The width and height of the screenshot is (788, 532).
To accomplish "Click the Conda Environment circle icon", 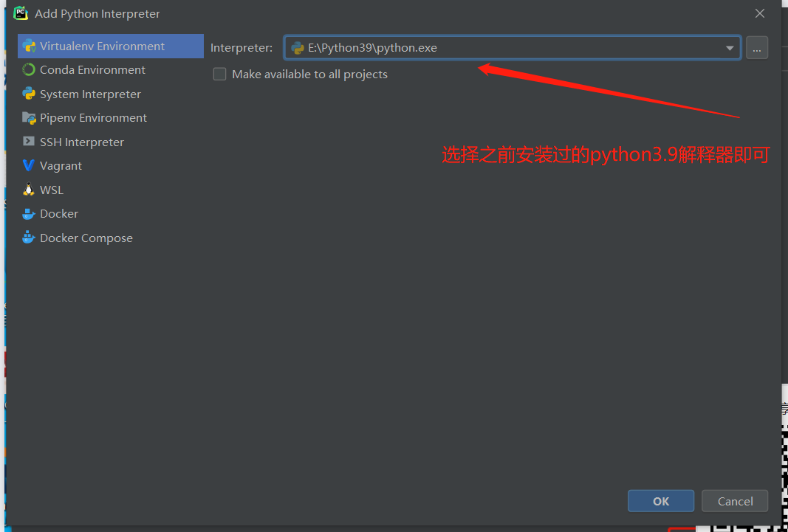I will point(29,70).
